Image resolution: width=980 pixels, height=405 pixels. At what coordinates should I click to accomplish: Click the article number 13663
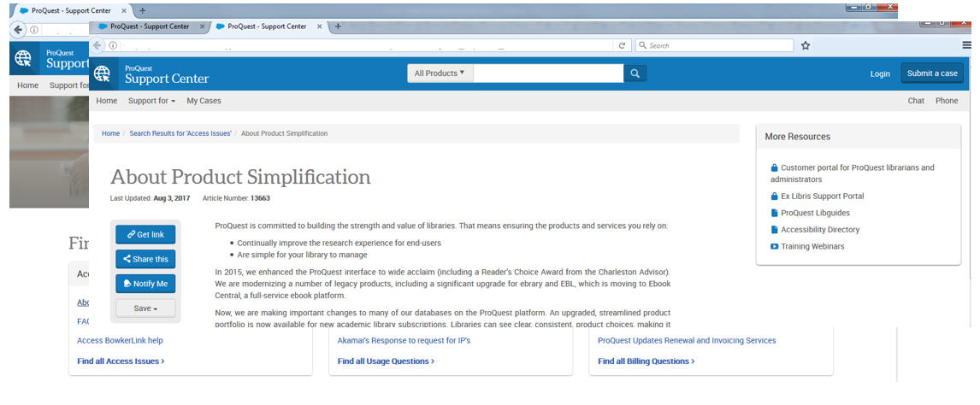coord(260,198)
